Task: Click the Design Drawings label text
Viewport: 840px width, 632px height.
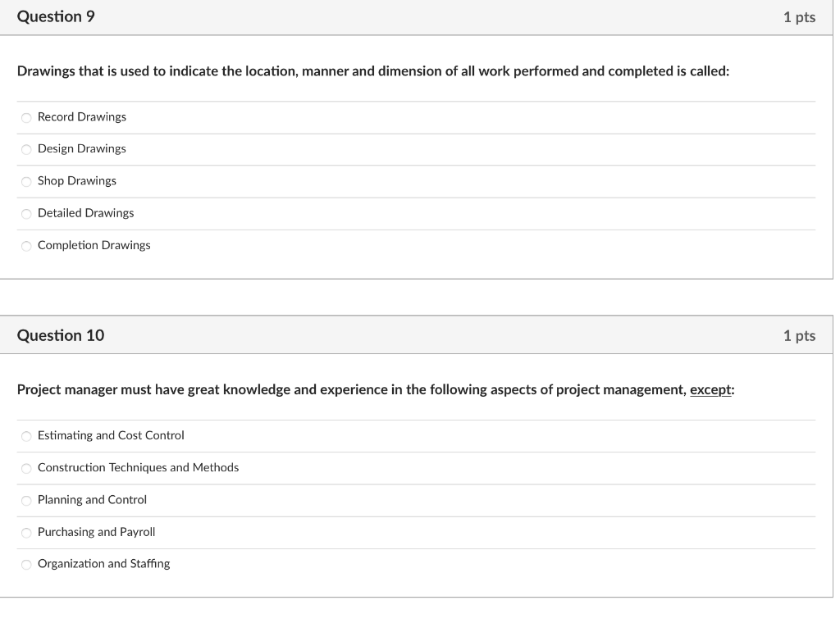Action: (82, 148)
